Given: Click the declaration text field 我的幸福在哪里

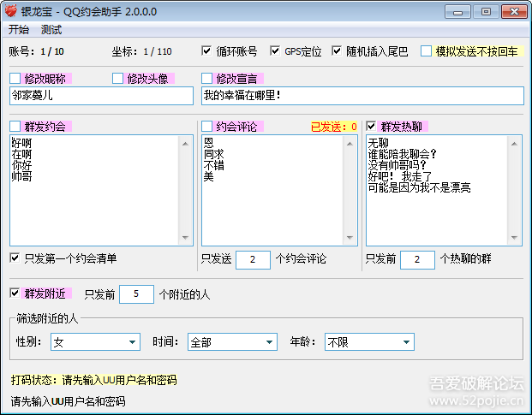Looking at the screenshot, I should tap(362, 96).
